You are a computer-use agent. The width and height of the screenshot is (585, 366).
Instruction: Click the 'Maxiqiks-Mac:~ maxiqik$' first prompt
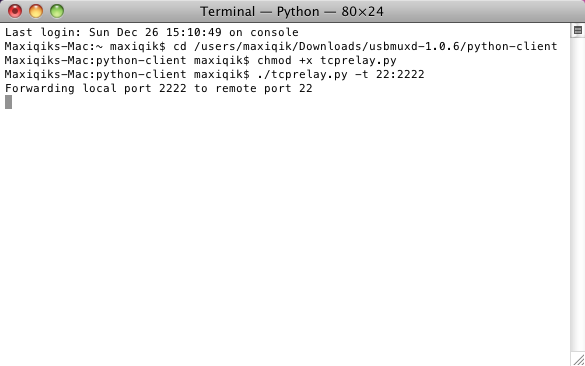click(x=85, y=46)
